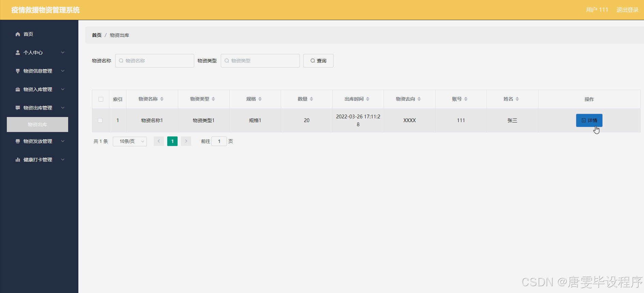644x293 pixels.
Task: Click the 共 1 条 total count text
Action: pos(101,141)
